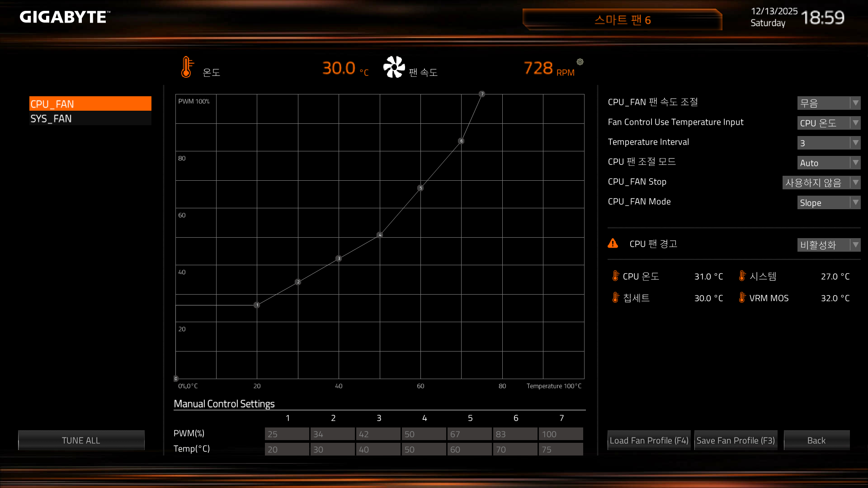Click the thermometer icon beside VRM MOS
The image size is (868, 488).
(742, 297)
